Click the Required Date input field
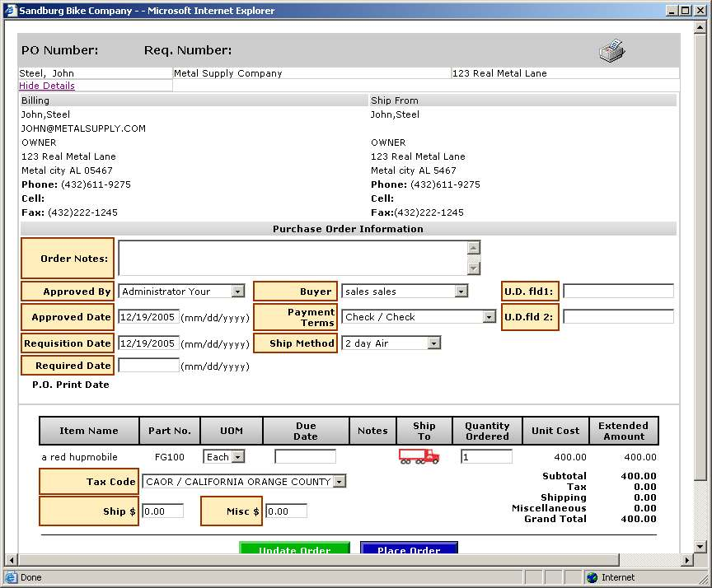This screenshot has width=712, height=588. 148,366
